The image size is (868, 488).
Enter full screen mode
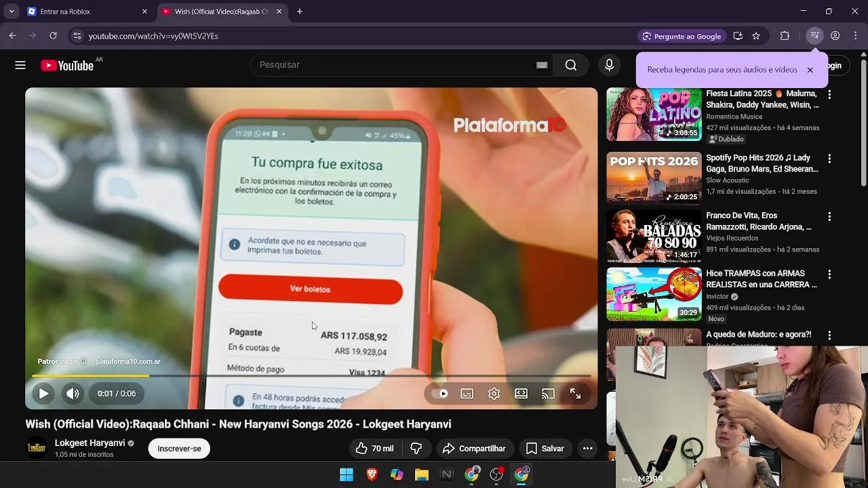[x=575, y=394]
